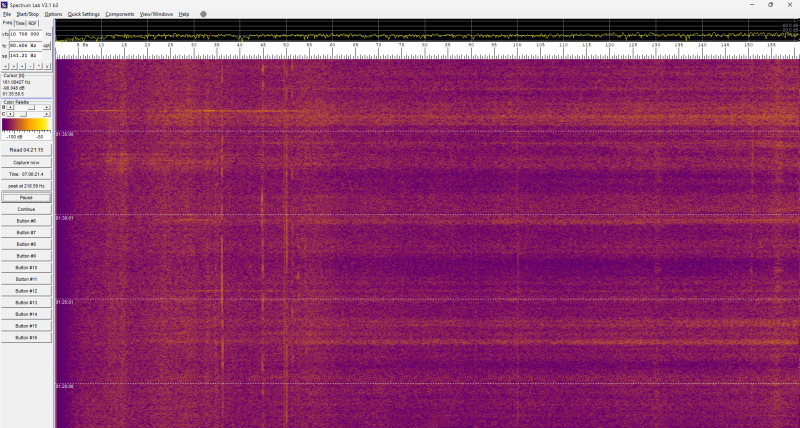Pause the spectrogram with the Pause button
The image size is (800, 428).
(x=26, y=197)
